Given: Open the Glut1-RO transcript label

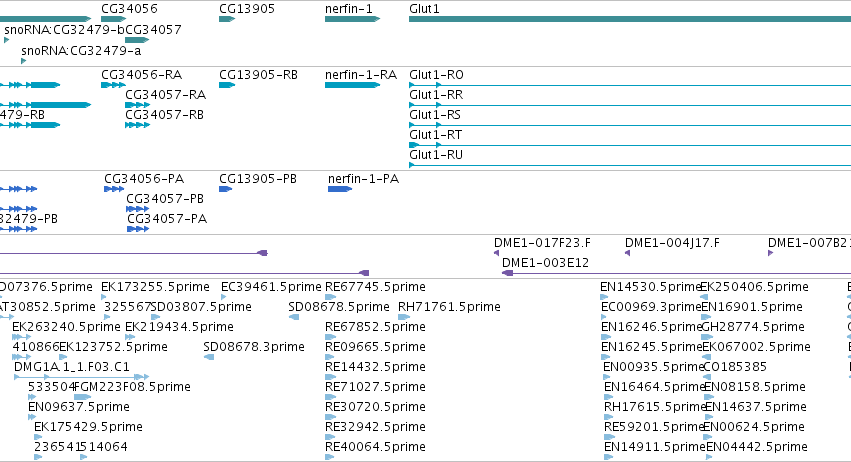Looking at the screenshot, I should (x=436, y=75).
